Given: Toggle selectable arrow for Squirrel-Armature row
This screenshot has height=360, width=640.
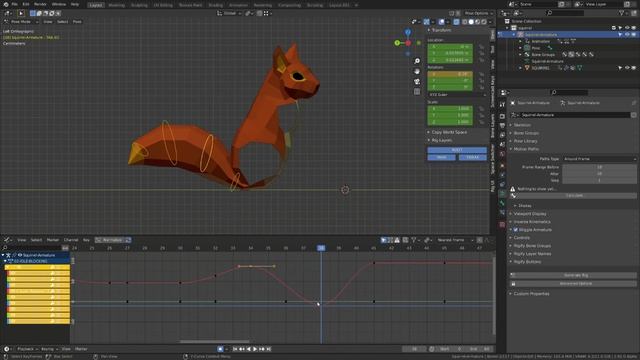Looking at the screenshot, I should point(620,35).
